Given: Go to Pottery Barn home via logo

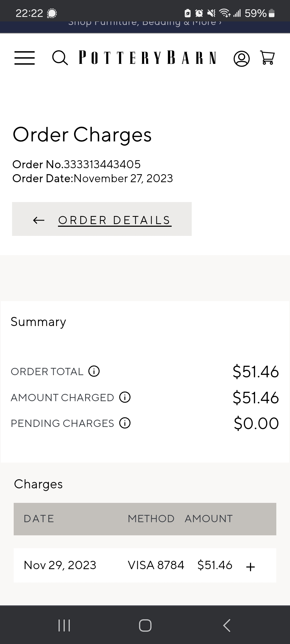Looking at the screenshot, I should (147, 58).
